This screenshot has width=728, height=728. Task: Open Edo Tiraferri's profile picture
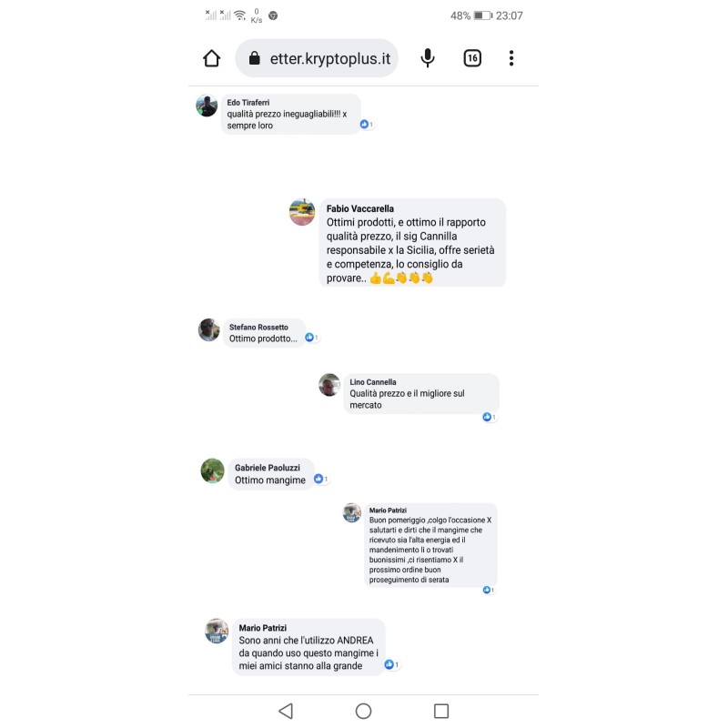(207, 106)
